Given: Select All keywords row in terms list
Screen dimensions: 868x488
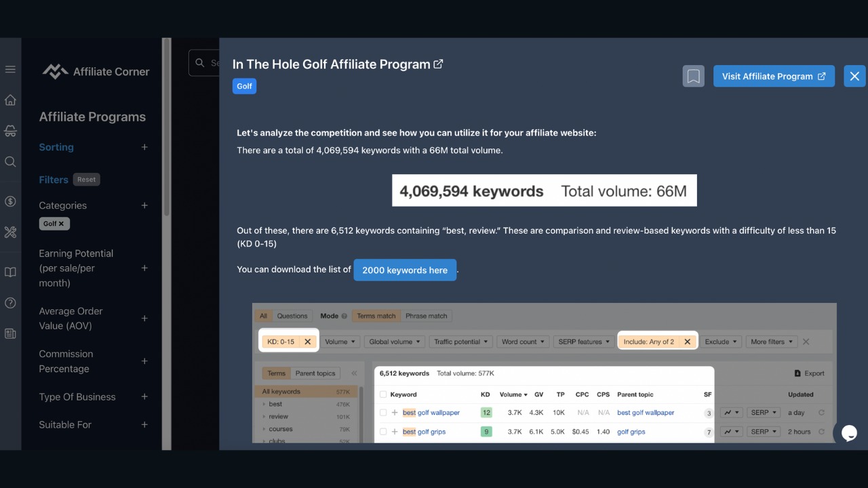Looking at the screenshot, I should tap(307, 392).
